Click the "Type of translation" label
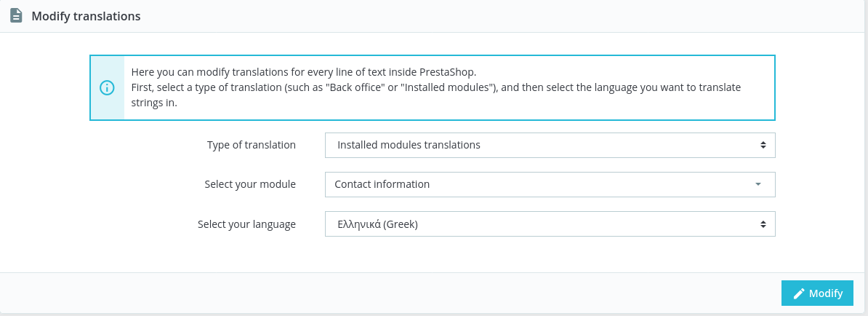This screenshot has height=316, width=868. tap(251, 145)
